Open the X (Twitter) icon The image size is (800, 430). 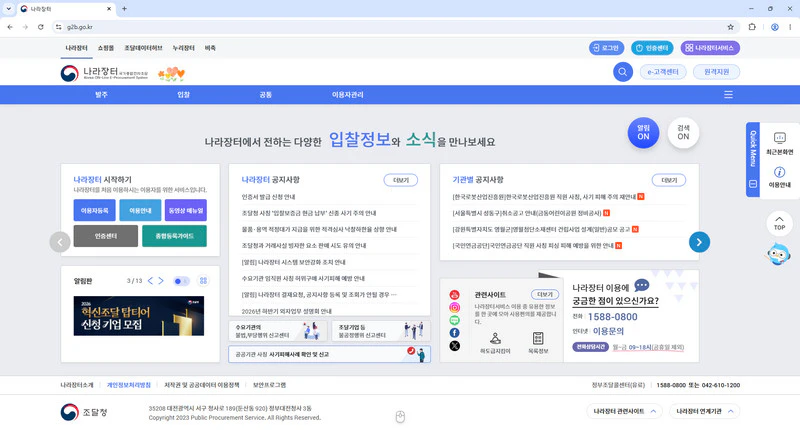pos(454,346)
